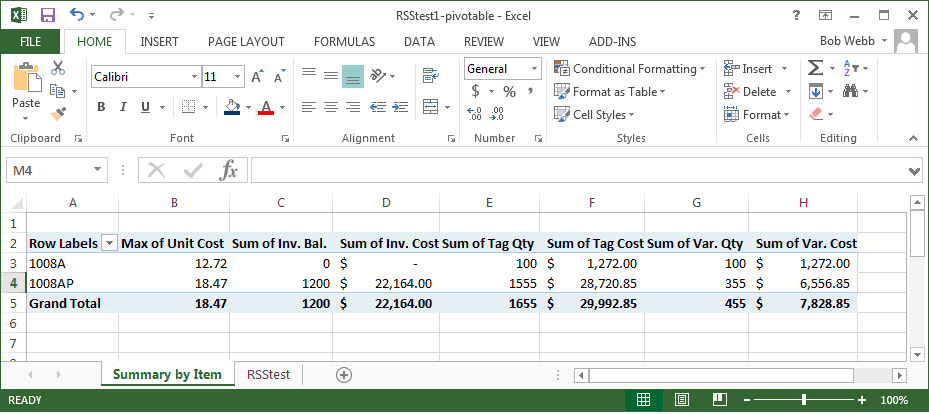Open the Name Box dropdown arrow

point(97,171)
